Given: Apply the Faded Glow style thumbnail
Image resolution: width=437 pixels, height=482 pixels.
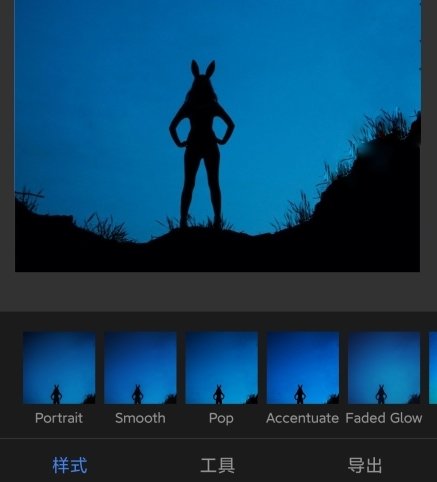Looking at the screenshot, I should [384, 368].
